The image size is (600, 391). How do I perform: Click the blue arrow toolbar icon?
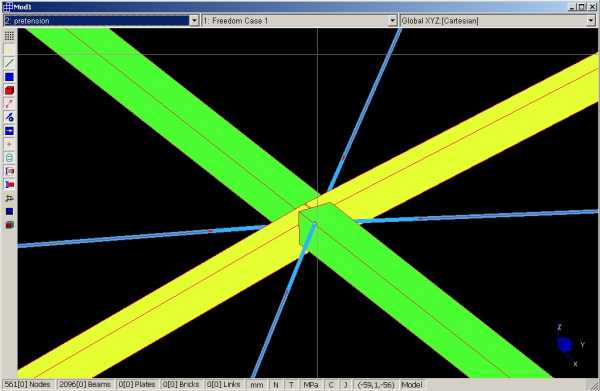(x=9, y=131)
